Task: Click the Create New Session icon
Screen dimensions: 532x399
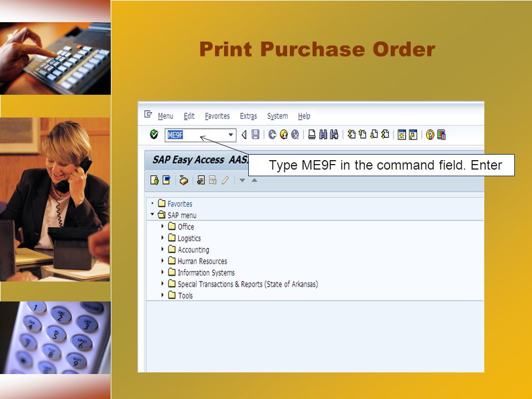Action: coord(402,135)
